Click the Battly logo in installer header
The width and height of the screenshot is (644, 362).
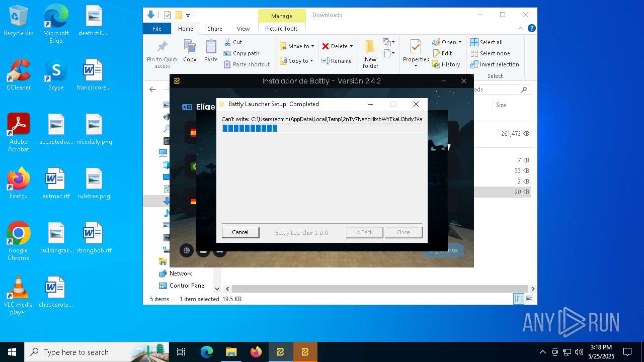coord(177,81)
